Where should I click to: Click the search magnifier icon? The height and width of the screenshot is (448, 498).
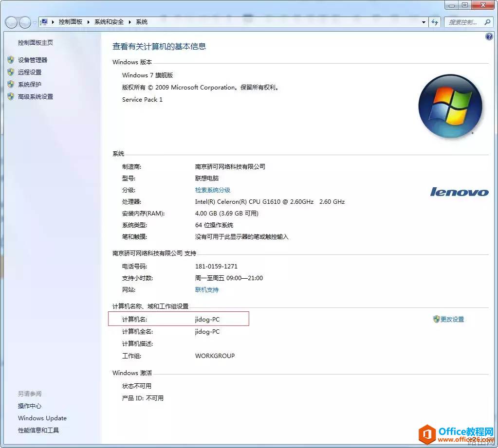487,22
